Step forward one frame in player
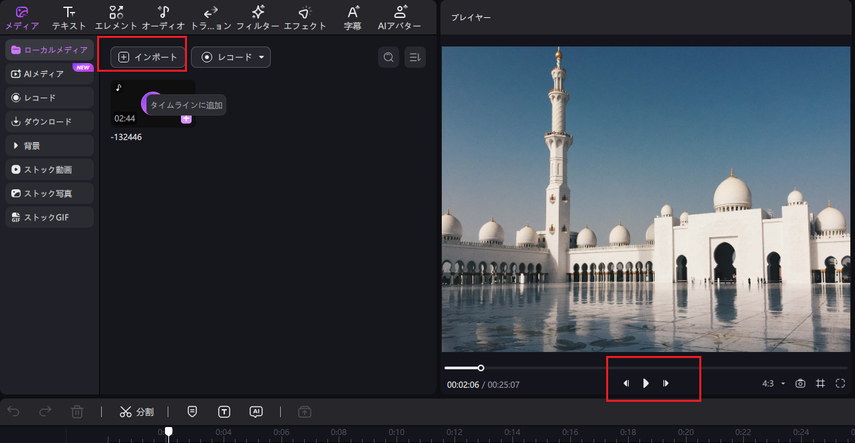855x443 pixels. (x=666, y=384)
